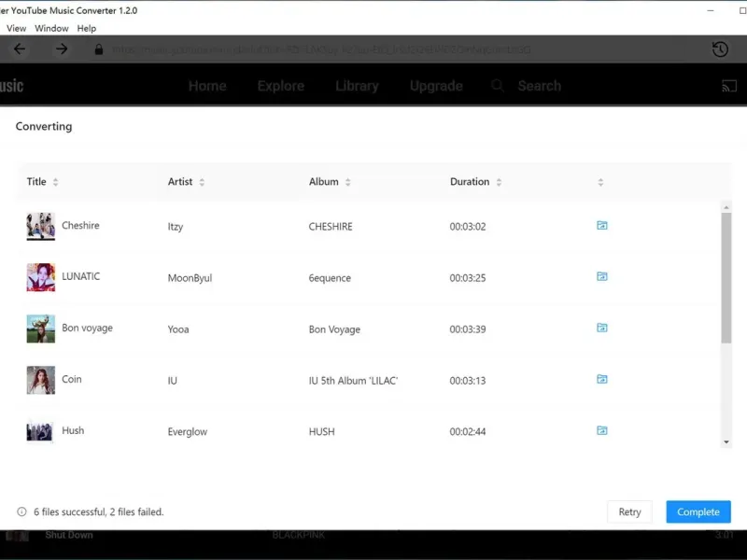
Task: Minimize the converter window
Action: 711,10
